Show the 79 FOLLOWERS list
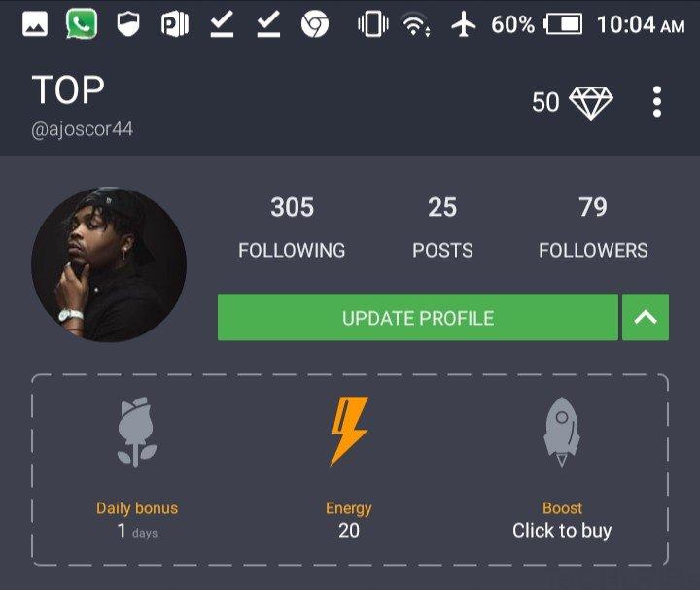 click(593, 226)
